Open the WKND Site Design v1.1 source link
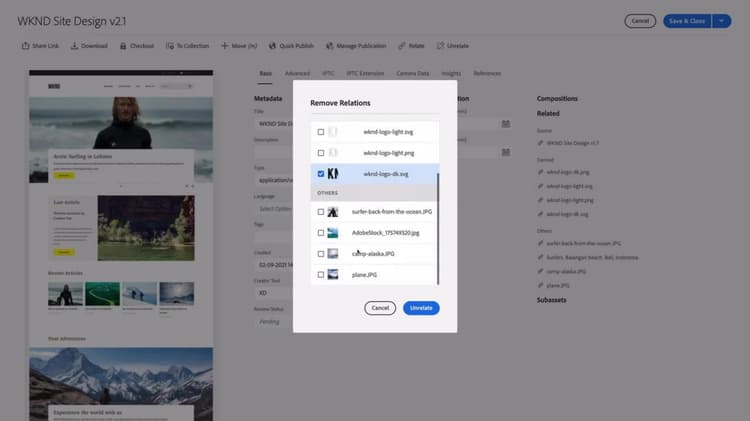This screenshot has width=750, height=421. click(x=573, y=143)
